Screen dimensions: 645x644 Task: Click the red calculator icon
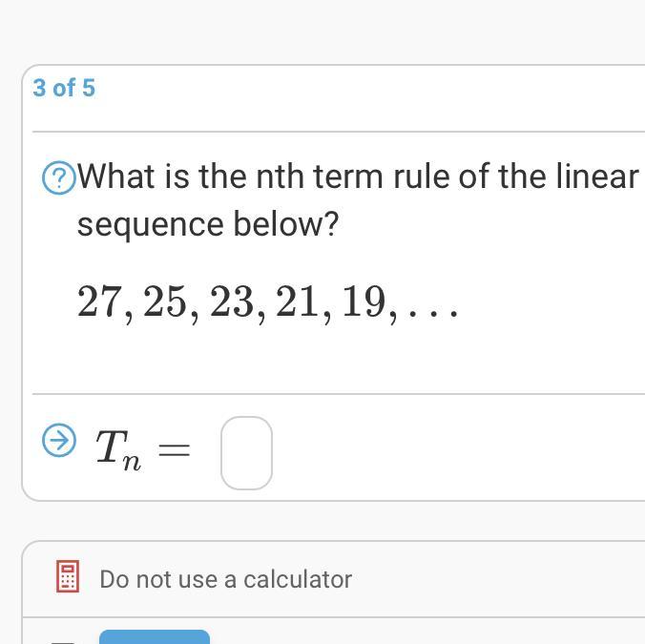68,577
